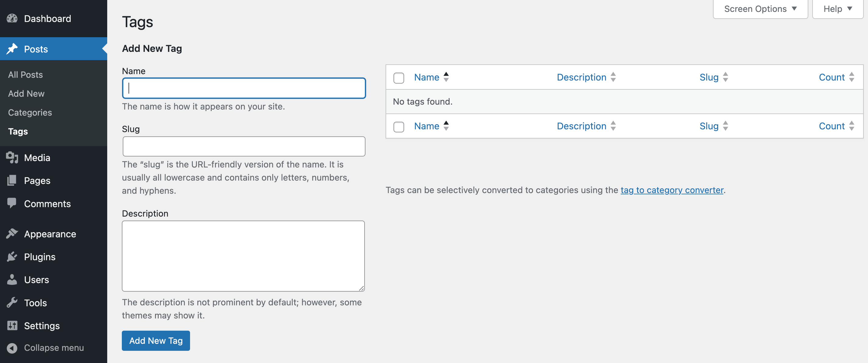The width and height of the screenshot is (868, 363).
Task: Check the select-all box in the top table header
Action: pyautogui.click(x=399, y=78)
